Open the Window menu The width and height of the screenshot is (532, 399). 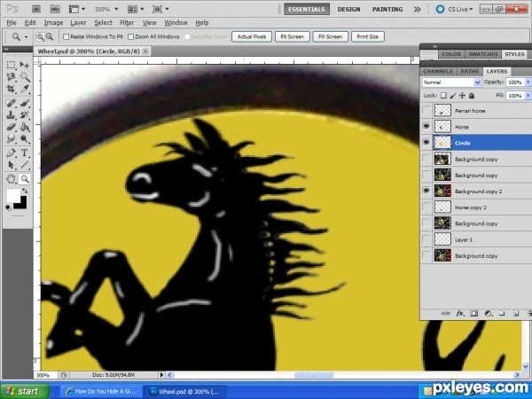[176, 23]
